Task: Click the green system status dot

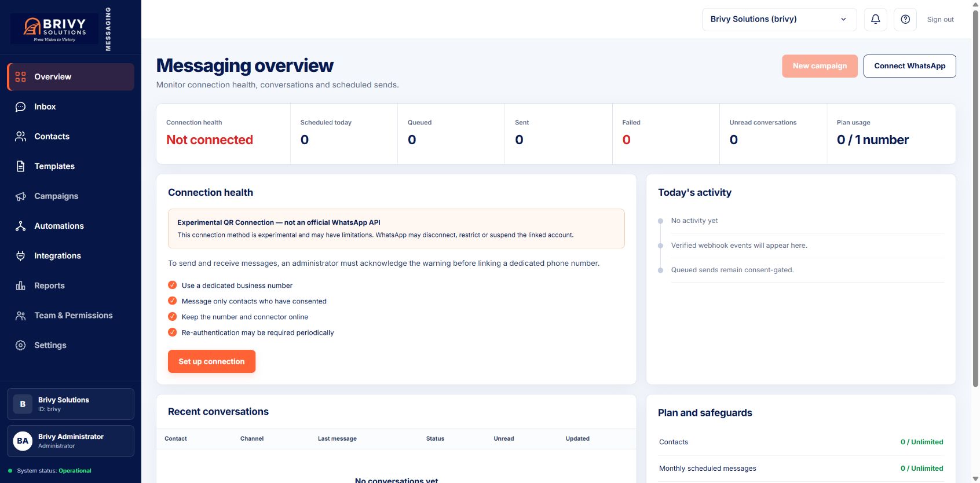Action: [x=10, y=471]
